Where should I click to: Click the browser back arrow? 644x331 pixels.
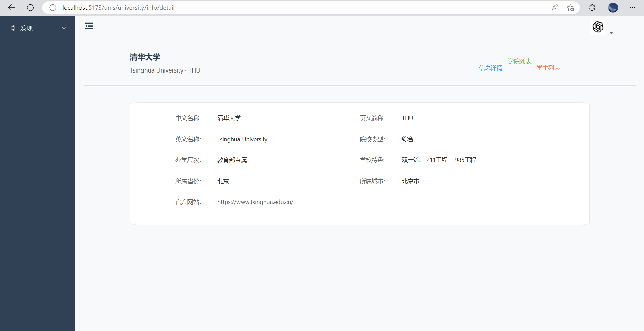point(12,8)
